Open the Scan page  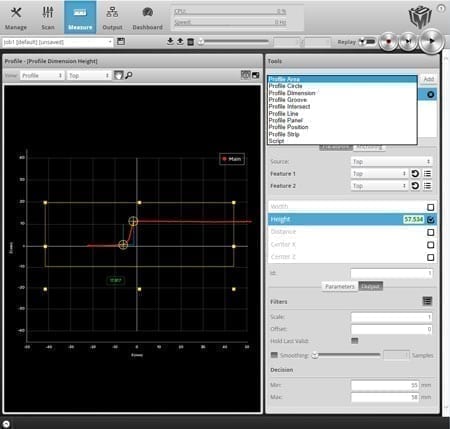48,18
